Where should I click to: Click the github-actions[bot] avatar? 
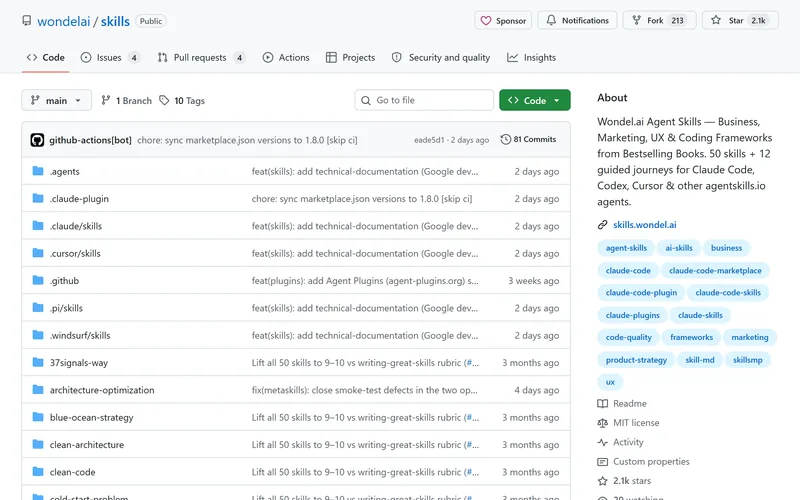coord(37,140)
